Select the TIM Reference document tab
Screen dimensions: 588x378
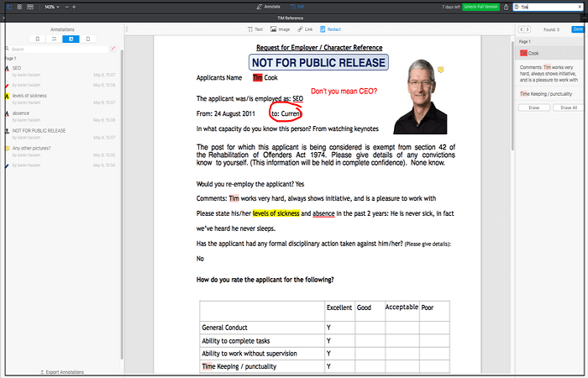[291, 18]
